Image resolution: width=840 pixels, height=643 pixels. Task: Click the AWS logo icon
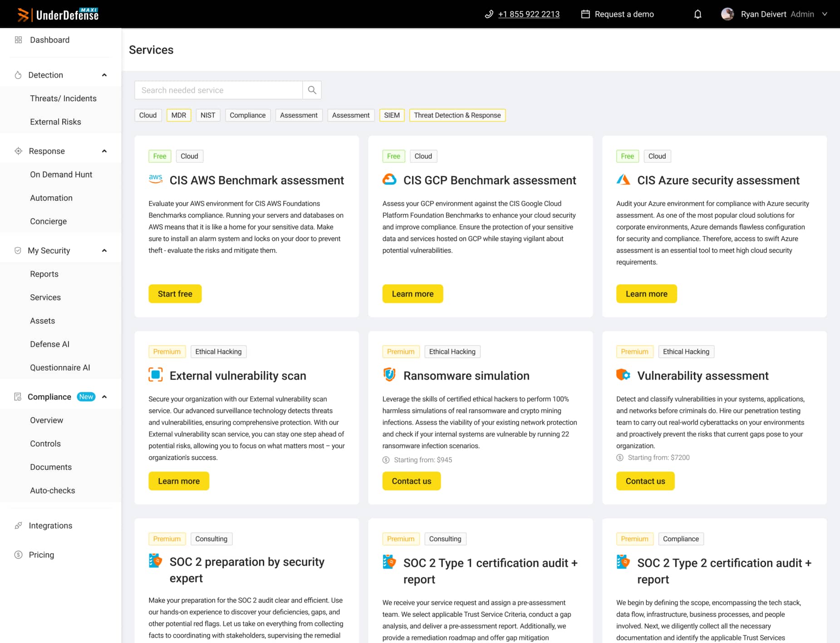coord(155,179)
